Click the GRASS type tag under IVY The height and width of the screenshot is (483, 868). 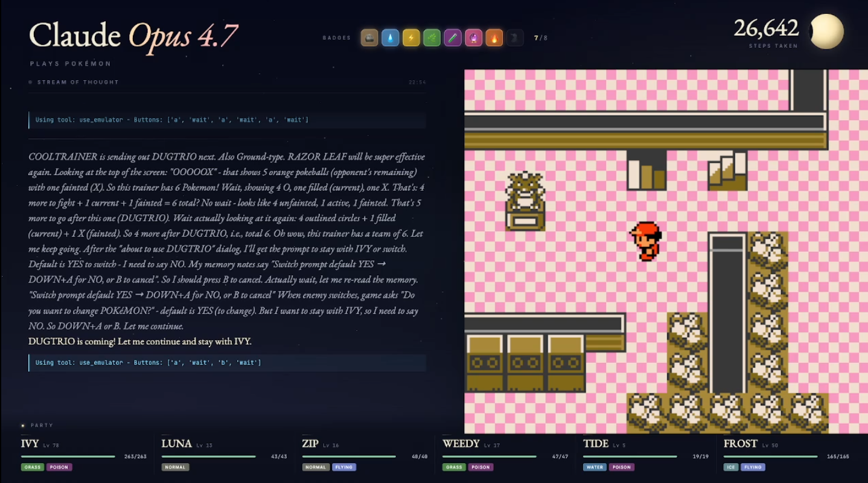point(33,467)
